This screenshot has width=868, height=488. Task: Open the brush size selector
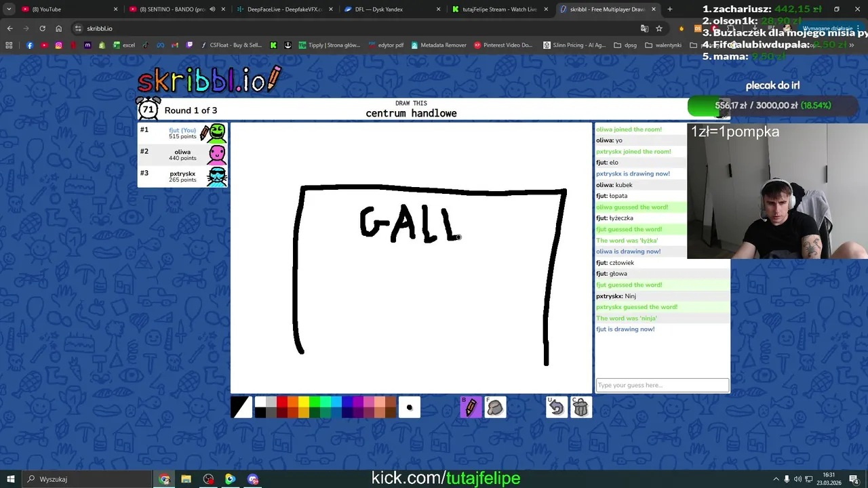410,407
